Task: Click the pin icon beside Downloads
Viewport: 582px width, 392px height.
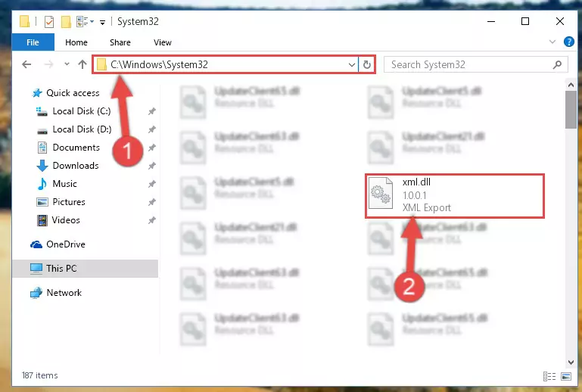Action: click(152, 166)
